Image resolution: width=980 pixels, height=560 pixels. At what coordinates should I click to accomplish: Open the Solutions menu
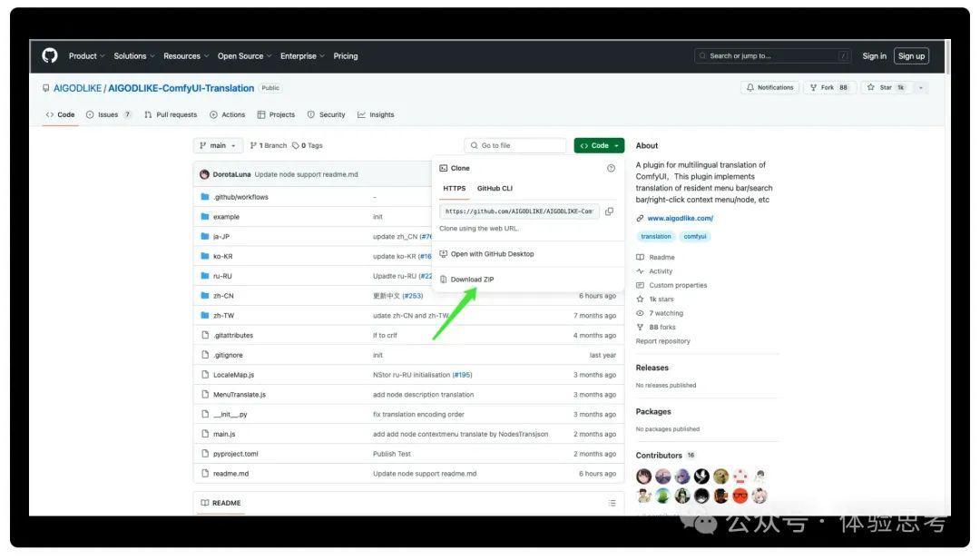[x=133, y=56]
